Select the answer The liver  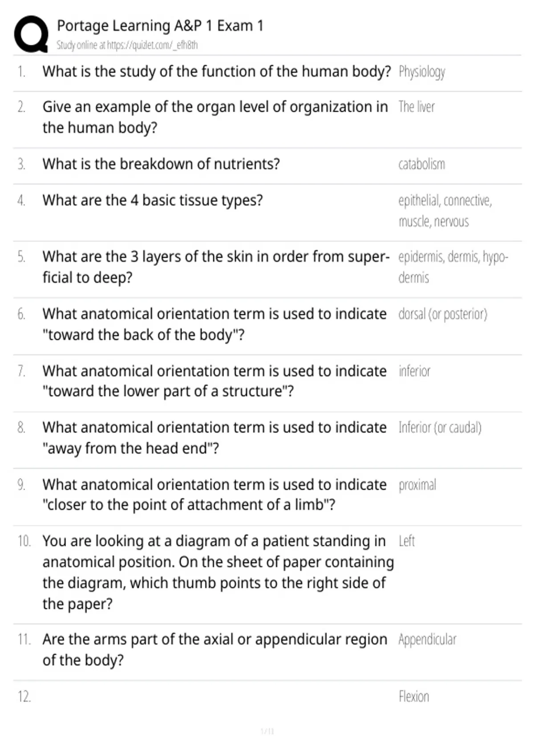point(417,107)
